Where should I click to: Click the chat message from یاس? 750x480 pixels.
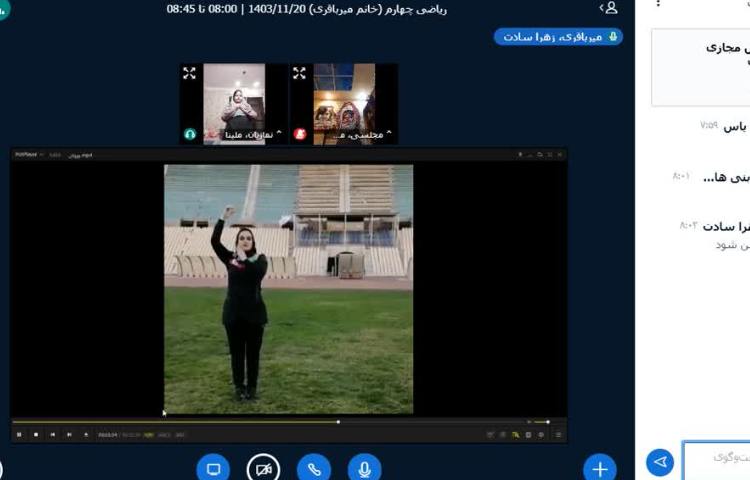pyautogui.click(x=724, y=127)
